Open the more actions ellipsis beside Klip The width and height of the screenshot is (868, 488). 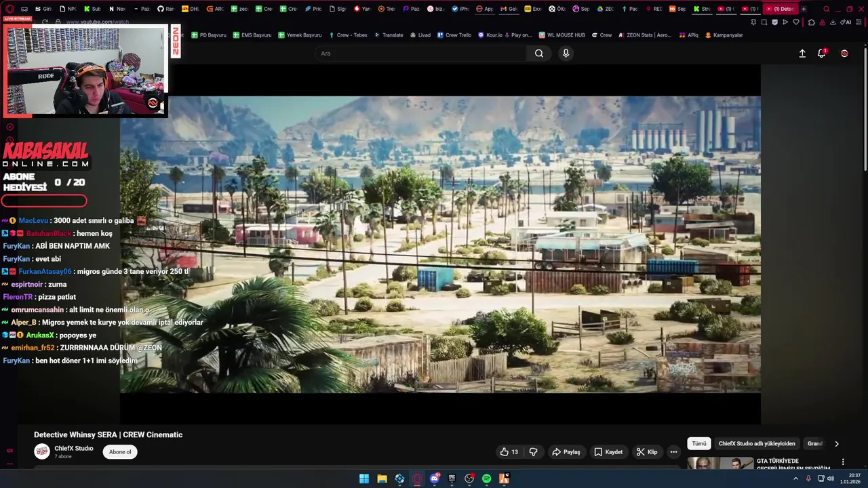tap(673, 452)
